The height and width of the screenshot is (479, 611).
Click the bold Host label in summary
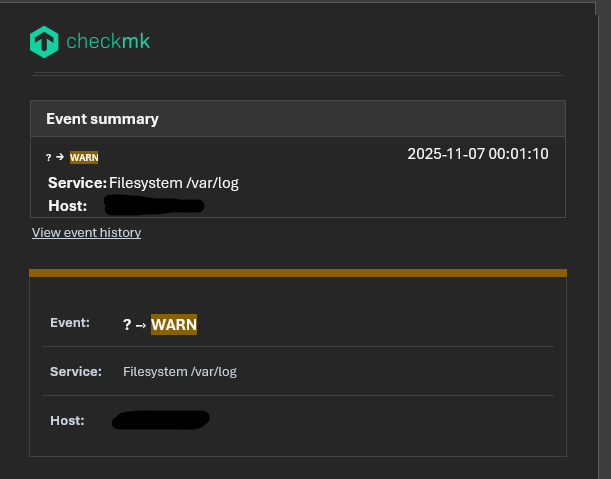pos(67,206)
